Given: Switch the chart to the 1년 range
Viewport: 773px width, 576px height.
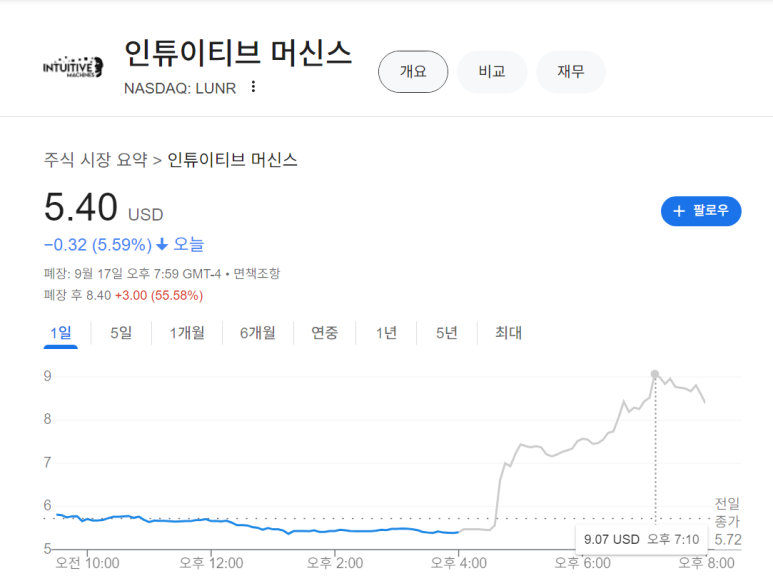Looking at the screenshot, I should pos(386,333).
